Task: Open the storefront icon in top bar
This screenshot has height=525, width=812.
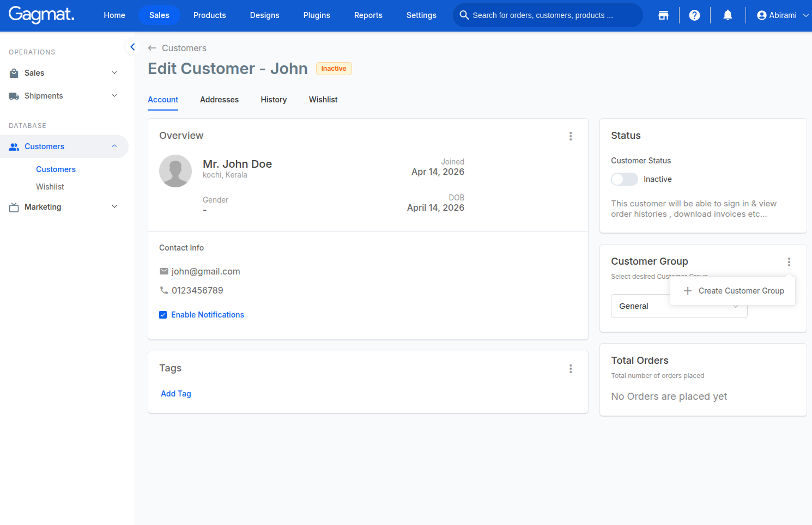Action: [663, 15]
